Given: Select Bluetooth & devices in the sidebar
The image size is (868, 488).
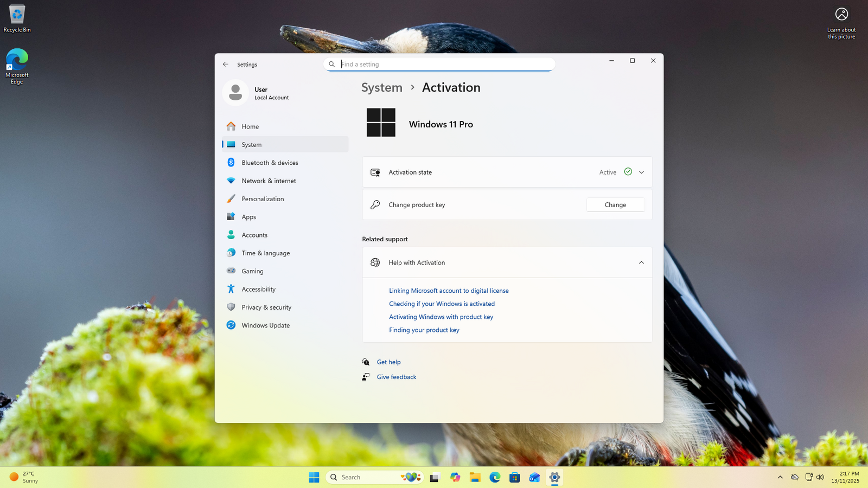Looking at the screenshot, I should pyautogui.click(x=270, y=163).
